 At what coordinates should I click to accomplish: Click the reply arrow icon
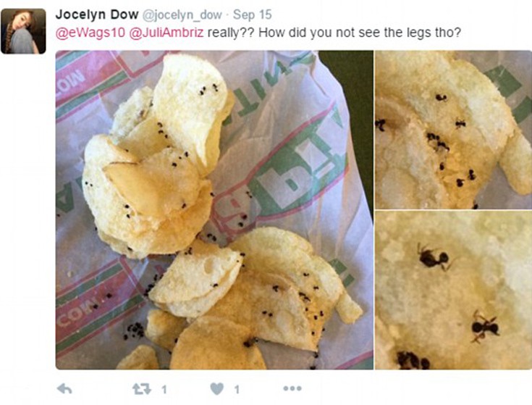point(64,389)
